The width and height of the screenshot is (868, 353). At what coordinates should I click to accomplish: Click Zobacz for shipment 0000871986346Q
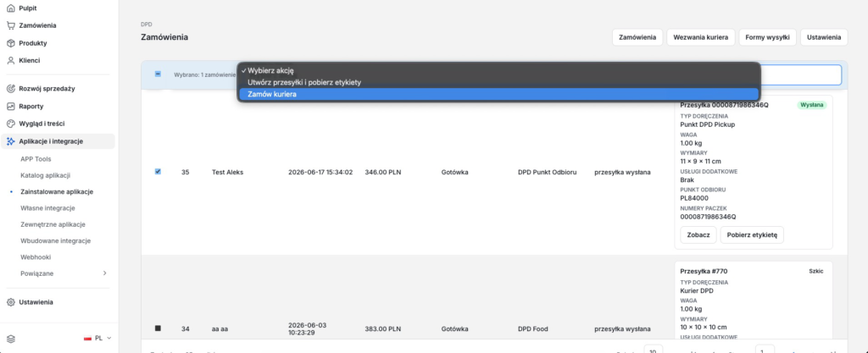point(698,234)
